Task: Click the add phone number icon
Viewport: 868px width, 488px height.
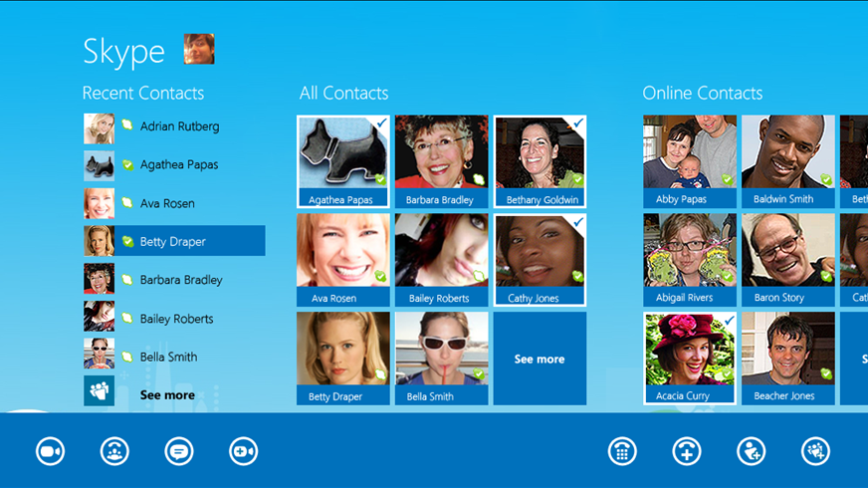Action: coord(687,451)
